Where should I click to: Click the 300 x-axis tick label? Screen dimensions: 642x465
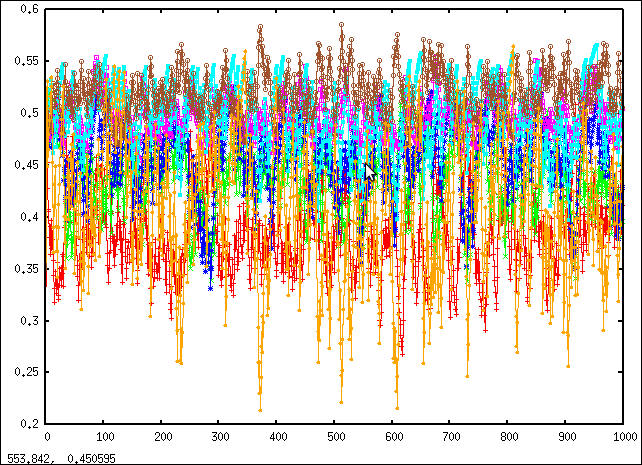pyautogui.click(x=221, y=437)
